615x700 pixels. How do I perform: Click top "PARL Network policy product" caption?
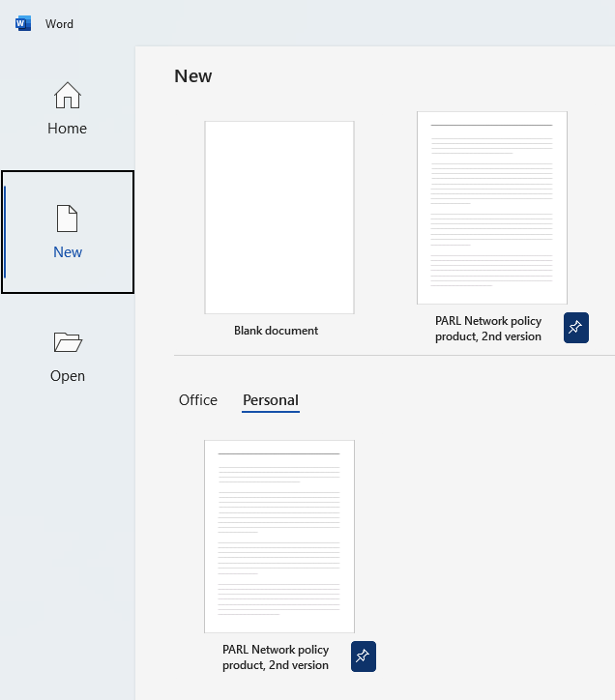(488, 329)
